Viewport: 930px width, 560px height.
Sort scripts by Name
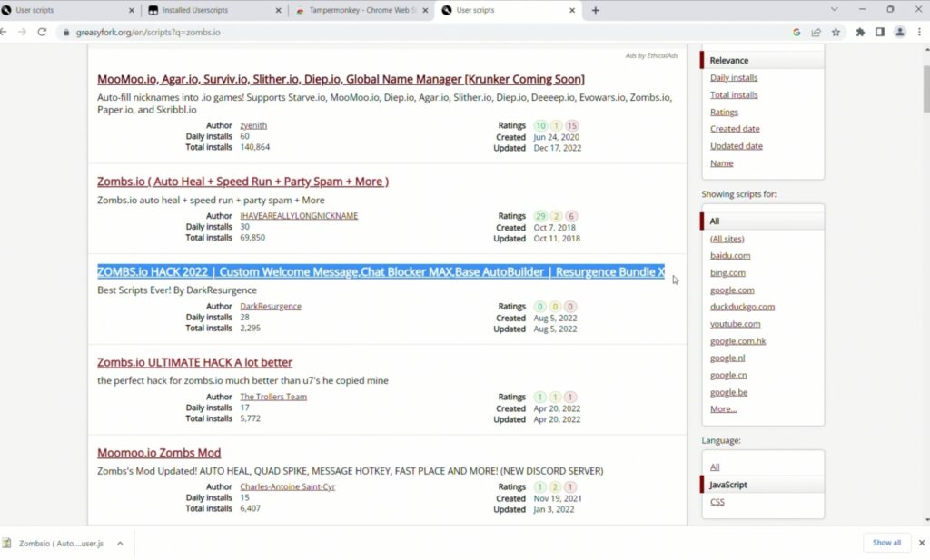tap(722, 163)
